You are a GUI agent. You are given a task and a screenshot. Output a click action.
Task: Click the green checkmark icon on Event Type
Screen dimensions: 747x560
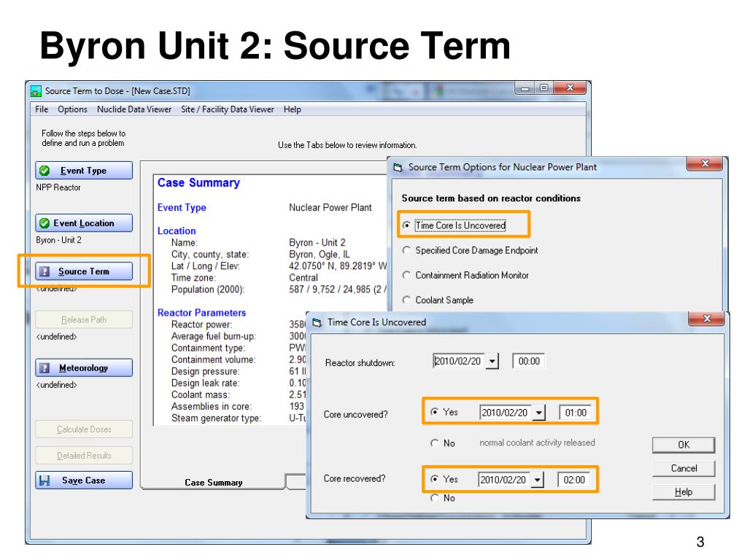coord(44,171)
